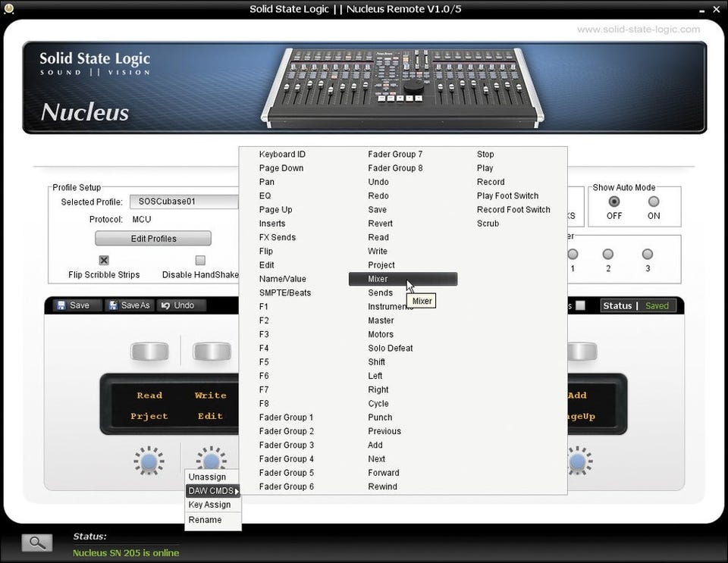The width and height of the screenshot is (728, 563).
Task: Click the Save floppy disk icon
Action: [61, 305]
